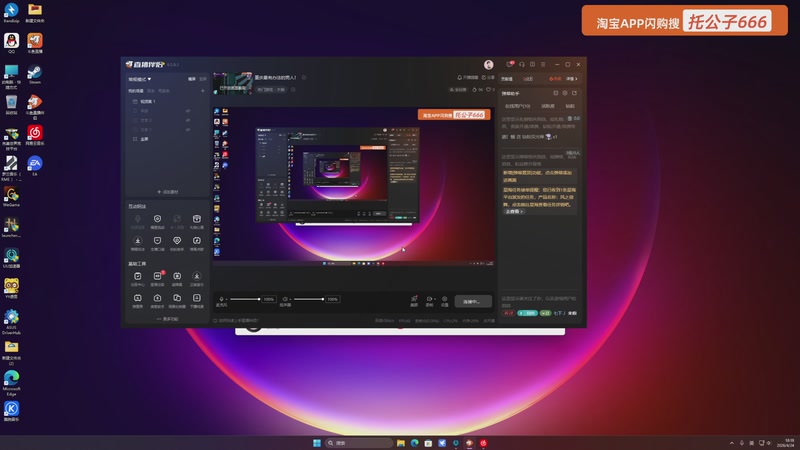Viewport: 800px width, 450px height.
Task: Open the star circle tool in 基础工具
Action: click(196, 279)
